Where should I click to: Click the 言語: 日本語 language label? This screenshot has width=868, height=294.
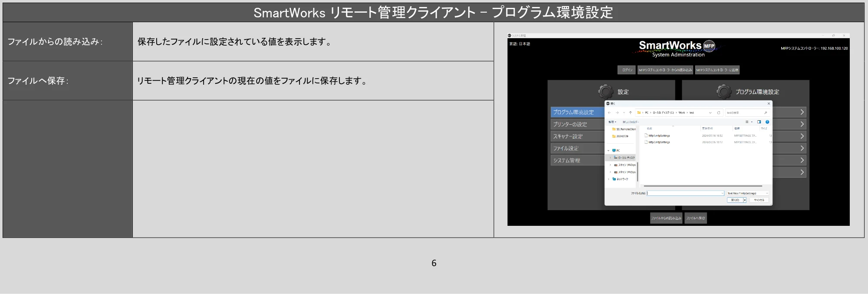pyautogui.click(x=519, y=44)
